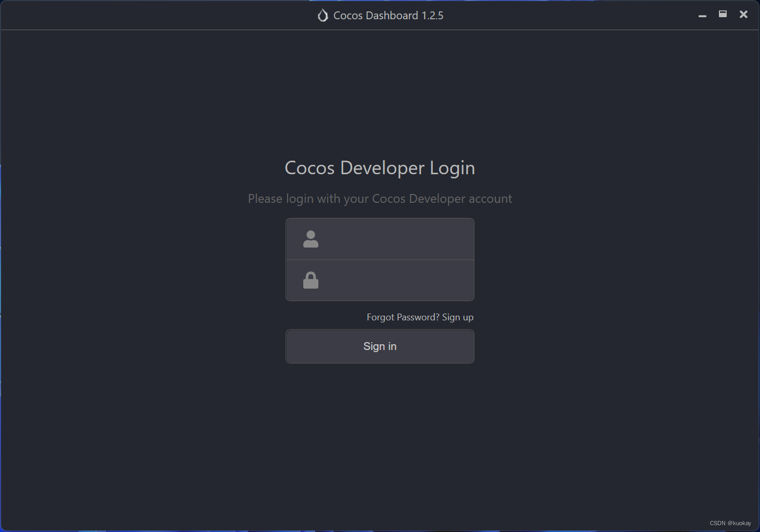Click the user silhouette icon
The width and height of the screenshot is (760, 532).
[311, 239]
